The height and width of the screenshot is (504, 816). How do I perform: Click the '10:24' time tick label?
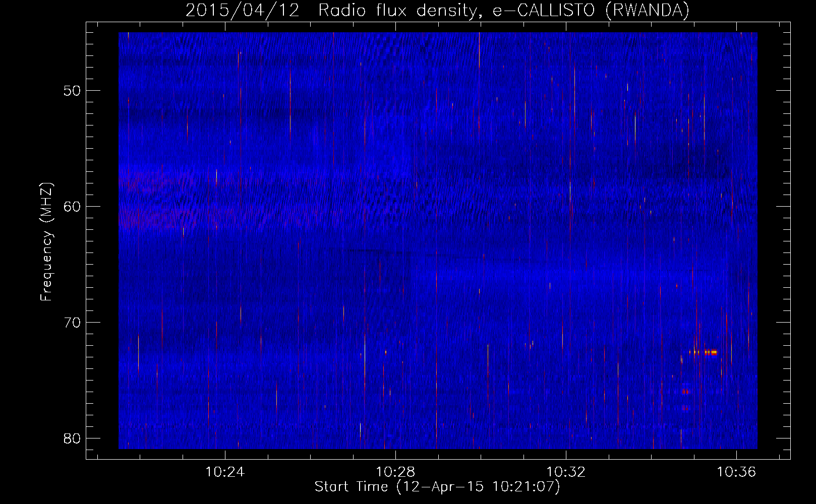coord(225,472)
